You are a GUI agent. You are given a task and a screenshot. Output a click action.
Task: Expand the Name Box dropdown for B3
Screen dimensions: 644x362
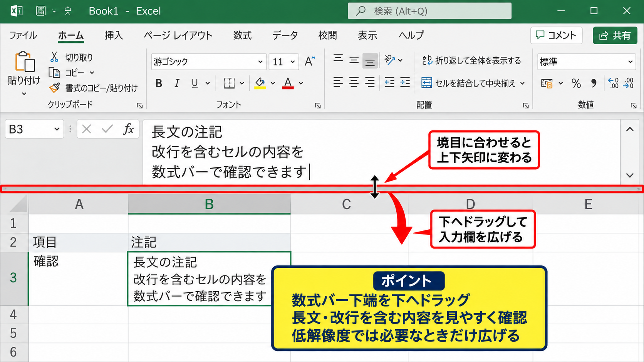click(57, 129)
